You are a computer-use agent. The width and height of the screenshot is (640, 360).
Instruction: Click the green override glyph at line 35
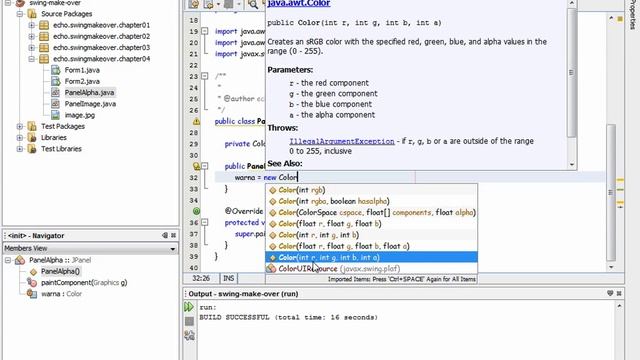coord(196,211)
